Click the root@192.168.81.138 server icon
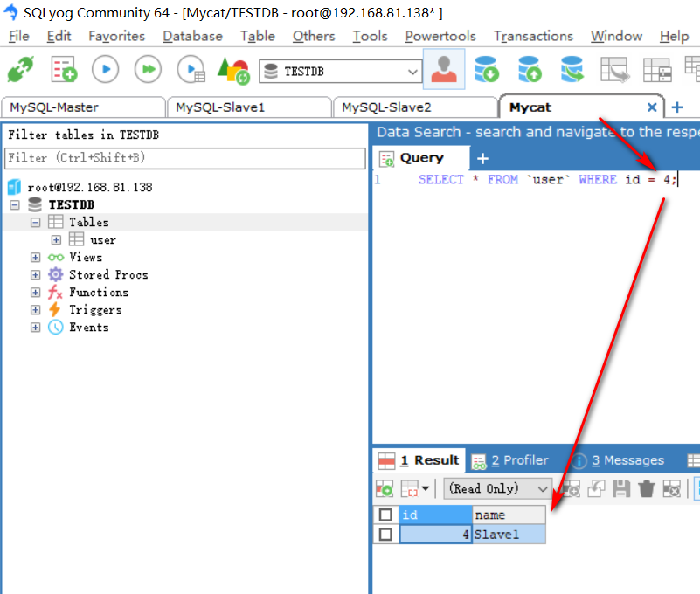 (14, 187)
